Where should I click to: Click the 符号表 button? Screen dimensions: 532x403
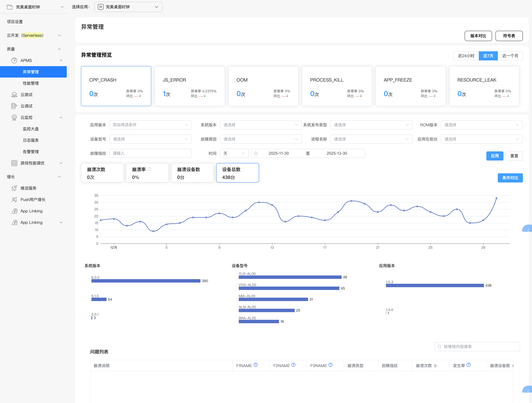click(x=509, y=36)
